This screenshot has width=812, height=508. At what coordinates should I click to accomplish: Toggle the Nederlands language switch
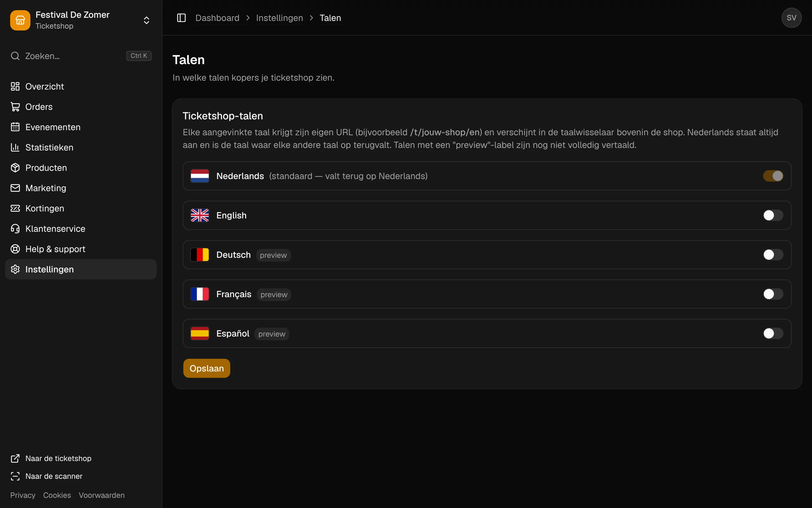click(773, 176)
